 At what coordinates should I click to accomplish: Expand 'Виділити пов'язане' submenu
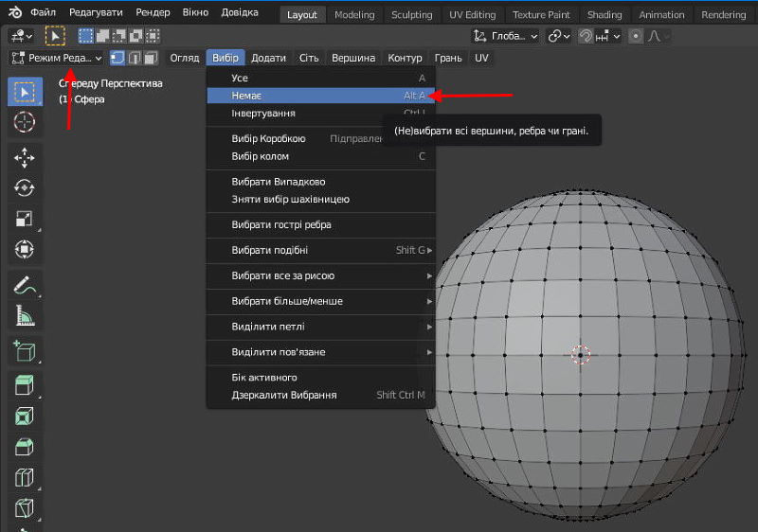[x=321, y=352]
